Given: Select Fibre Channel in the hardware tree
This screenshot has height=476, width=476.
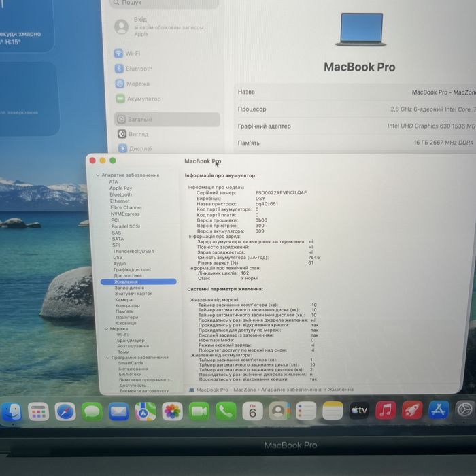Looking at the screenshot, I should coord(126,207).
